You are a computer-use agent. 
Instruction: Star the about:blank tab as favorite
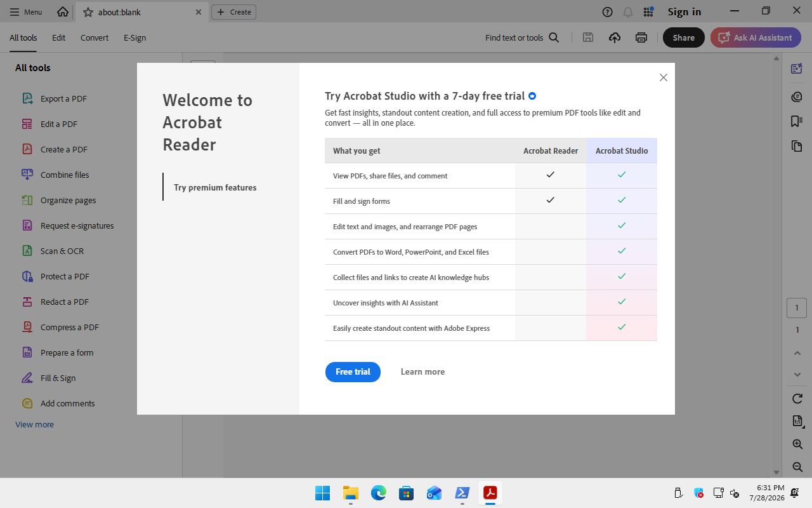coord(88,12)
